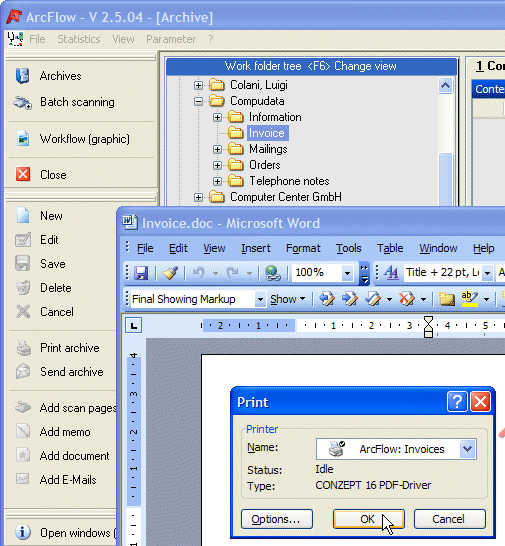Viewport: 505px width, 546px height.
Task: Click Add document
Action: pos(74,456)
